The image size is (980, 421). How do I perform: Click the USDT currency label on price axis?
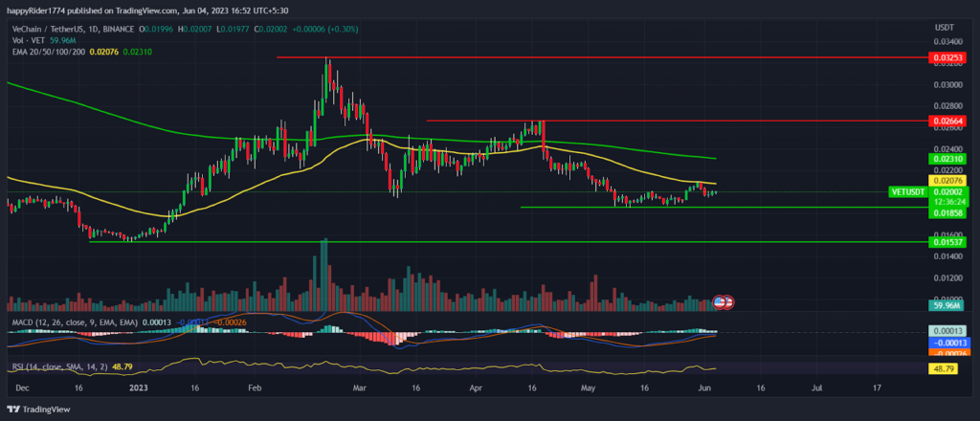[943, 28]
